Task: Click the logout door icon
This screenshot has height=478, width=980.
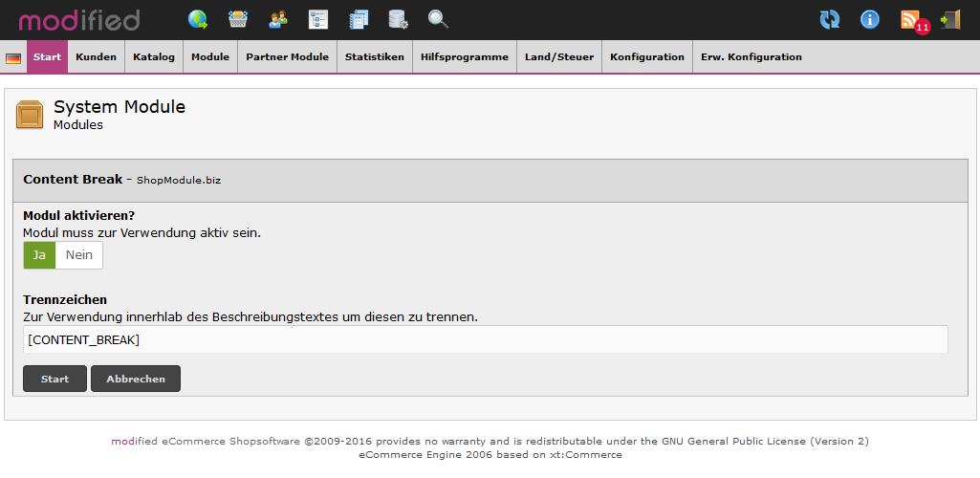Action: pyautogui.click(x=950, y=19)
